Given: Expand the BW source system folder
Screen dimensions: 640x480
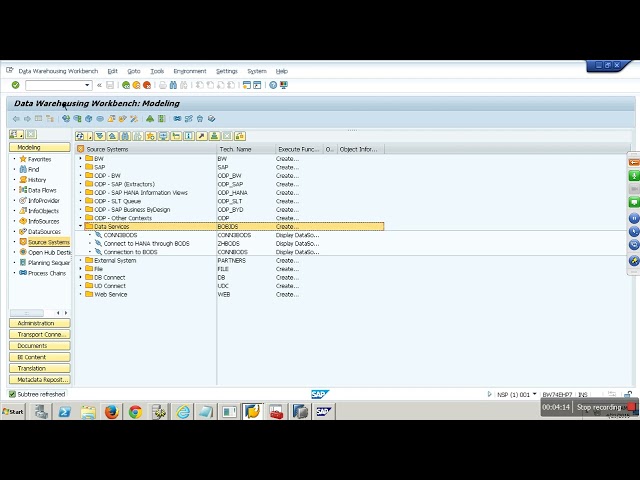Looking at the screenshot, I should [x=80, y=158].
